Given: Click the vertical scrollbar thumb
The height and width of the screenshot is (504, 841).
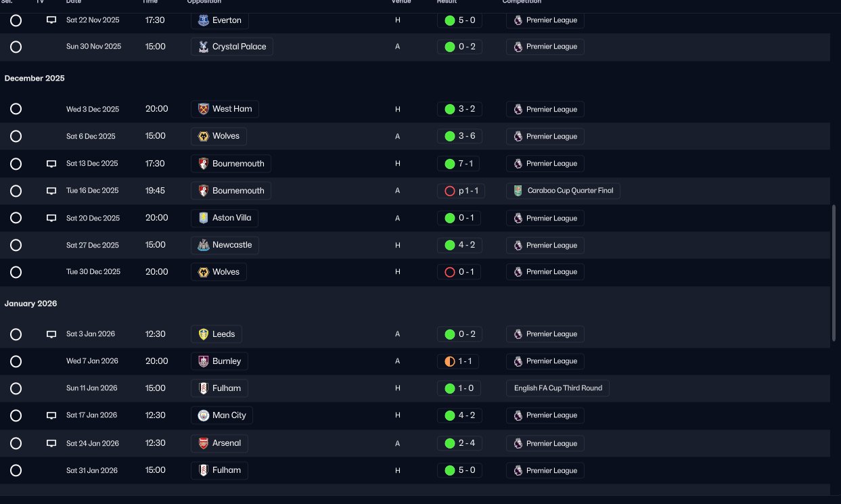Looking at the screenshot, I should point(834,273).
